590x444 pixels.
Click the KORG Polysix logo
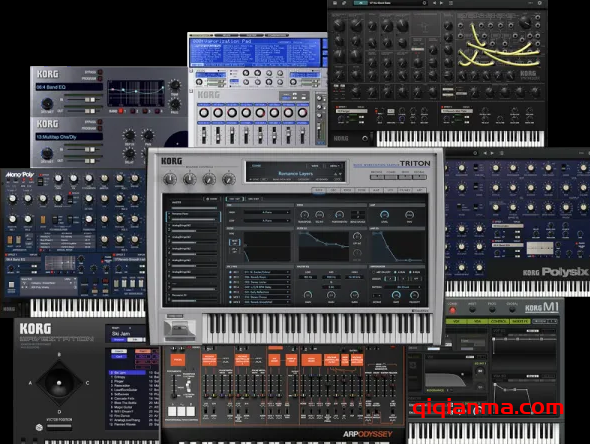[x=555, y=272]
